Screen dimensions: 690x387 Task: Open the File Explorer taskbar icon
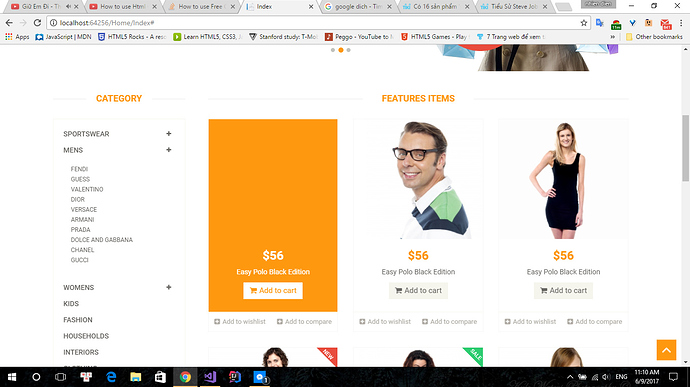pyautogui.click(x=136, y=377)
